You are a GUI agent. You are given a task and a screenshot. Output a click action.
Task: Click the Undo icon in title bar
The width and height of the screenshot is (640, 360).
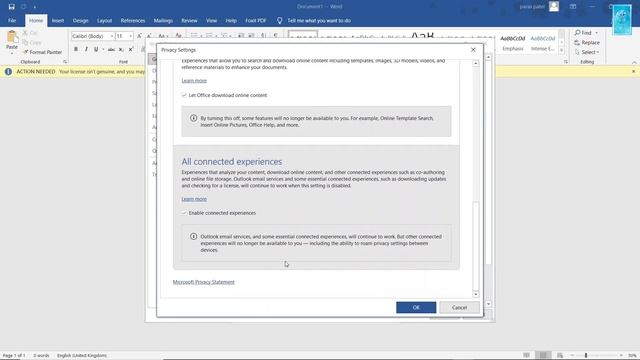click(24, 7)
